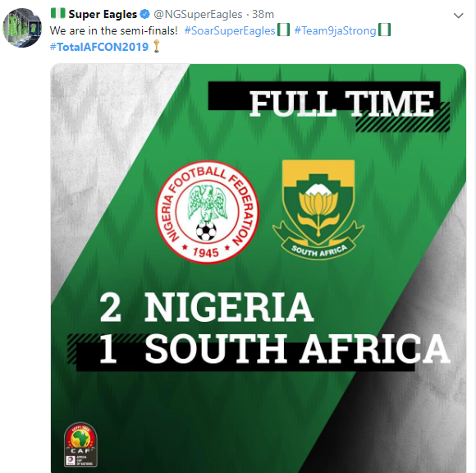The height and width of the screenshot is (473, 476).
Task: Click the CAF Africa Cup of Nations logo
Action: pyautogui.click(x=80, y=445)
